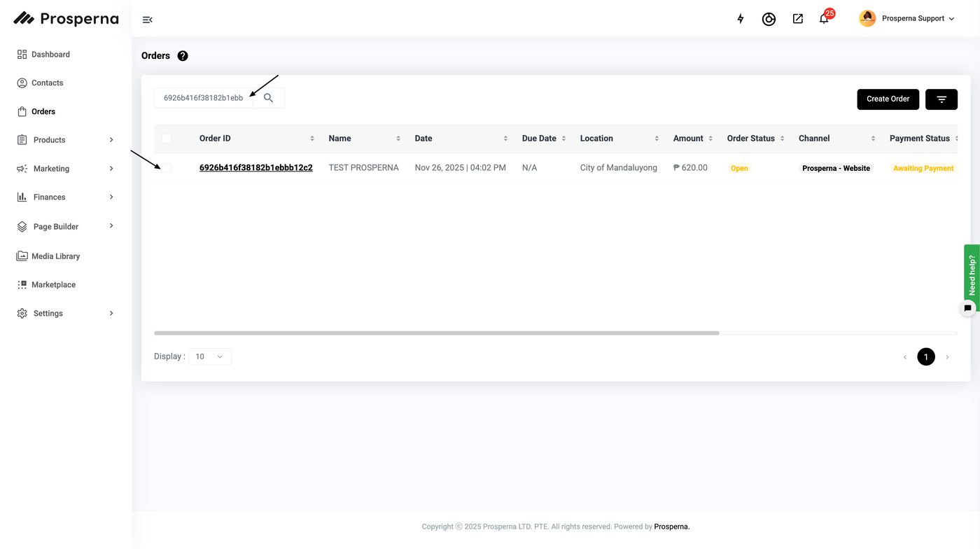Click the Open order status badge

point(739,168)
